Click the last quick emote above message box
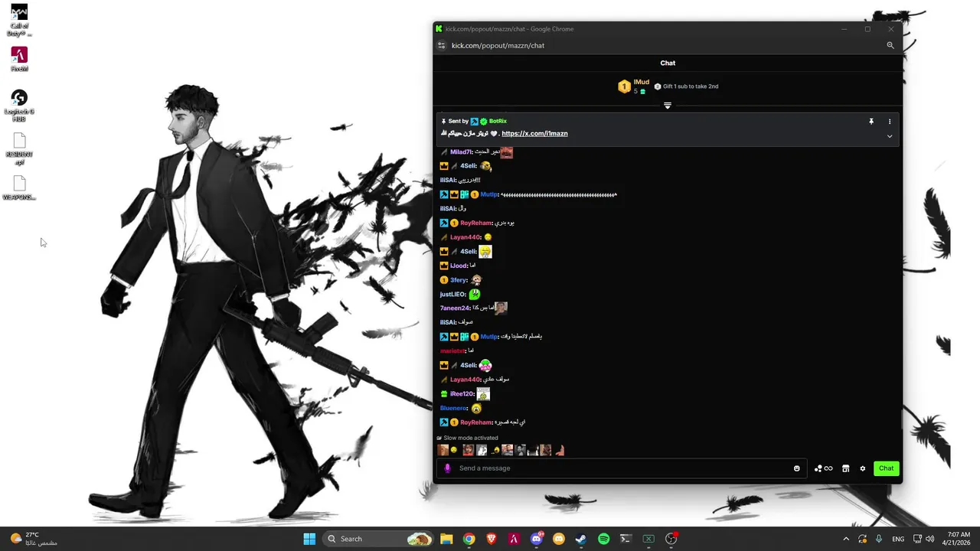 560,450
